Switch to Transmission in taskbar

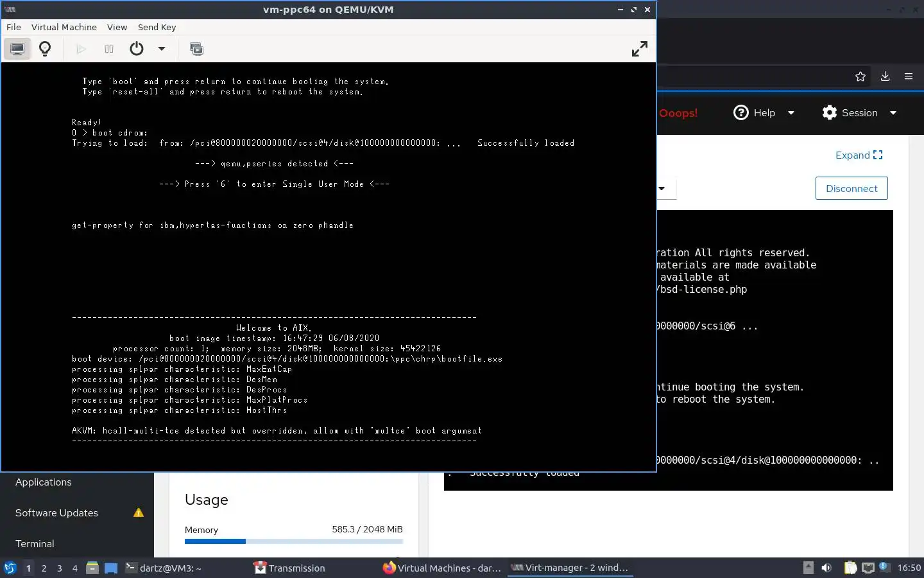coord(289,568)
